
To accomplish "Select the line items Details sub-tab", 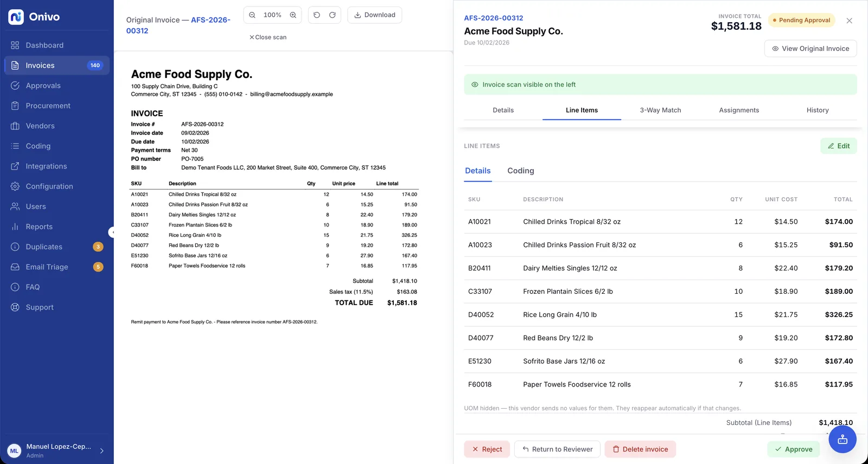I will point(477,171).
